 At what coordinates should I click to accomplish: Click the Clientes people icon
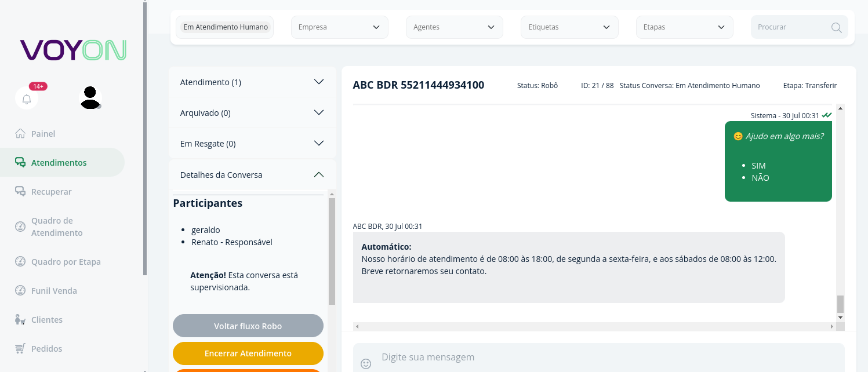(20, 319)
